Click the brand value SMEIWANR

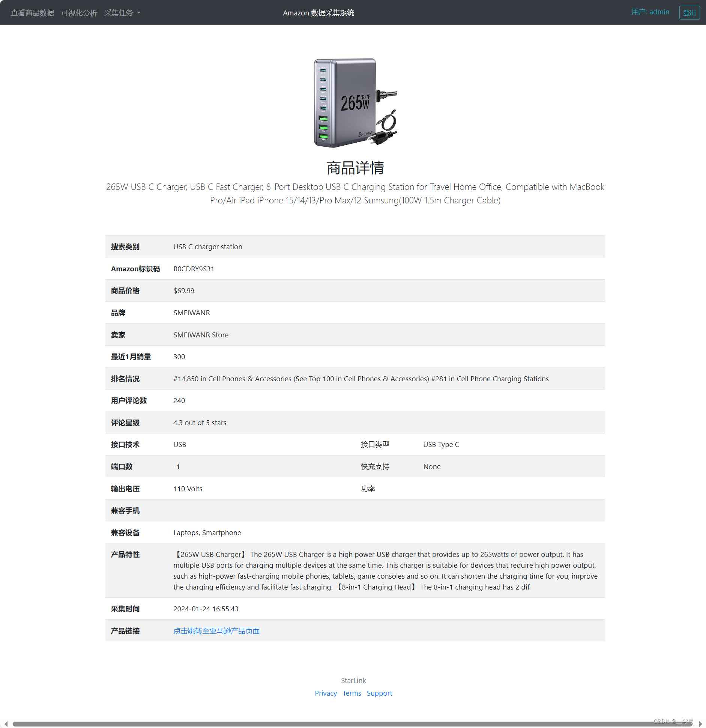(x=192, y=313)
